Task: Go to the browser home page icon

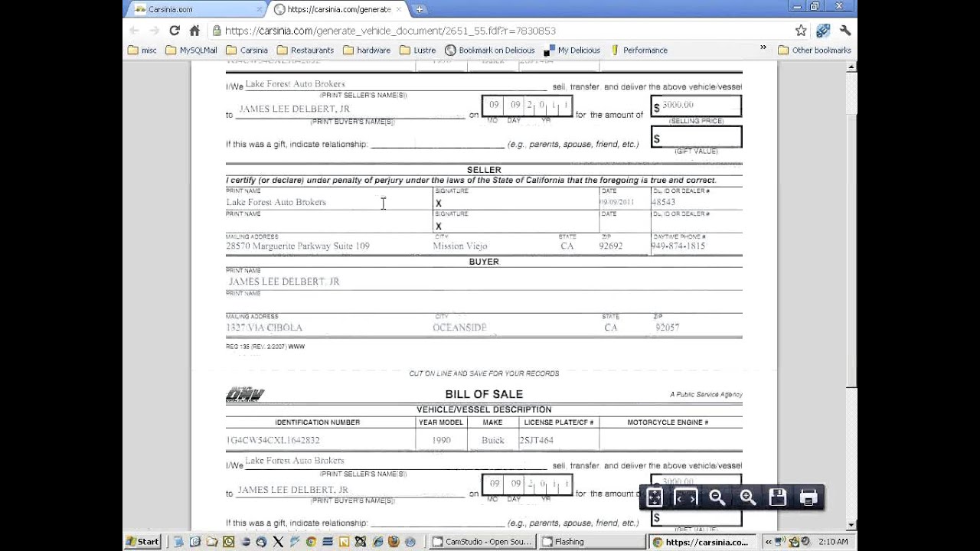Action: point(194,31)
